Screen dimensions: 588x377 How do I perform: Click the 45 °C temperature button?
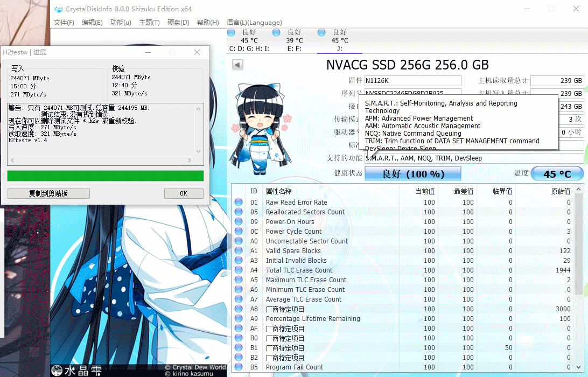(x=557, y=173)
